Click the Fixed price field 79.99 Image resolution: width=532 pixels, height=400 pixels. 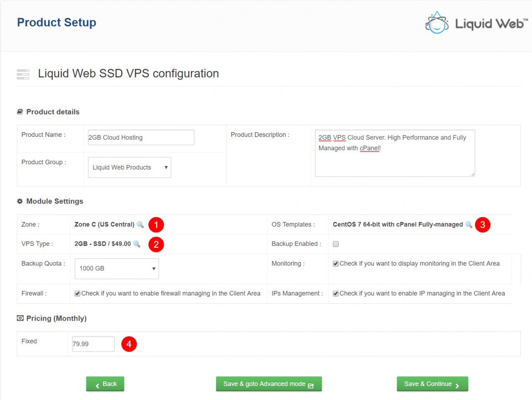(94, 344)
